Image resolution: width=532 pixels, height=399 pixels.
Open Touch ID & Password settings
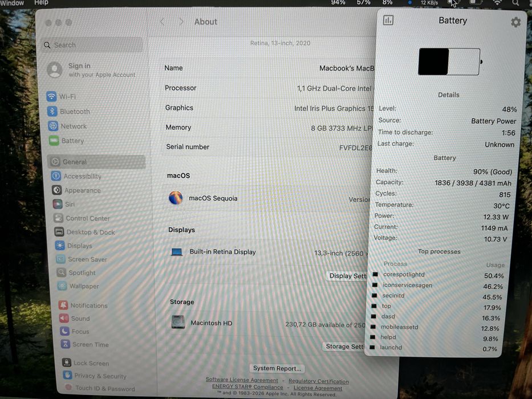(x=100, y=388)
